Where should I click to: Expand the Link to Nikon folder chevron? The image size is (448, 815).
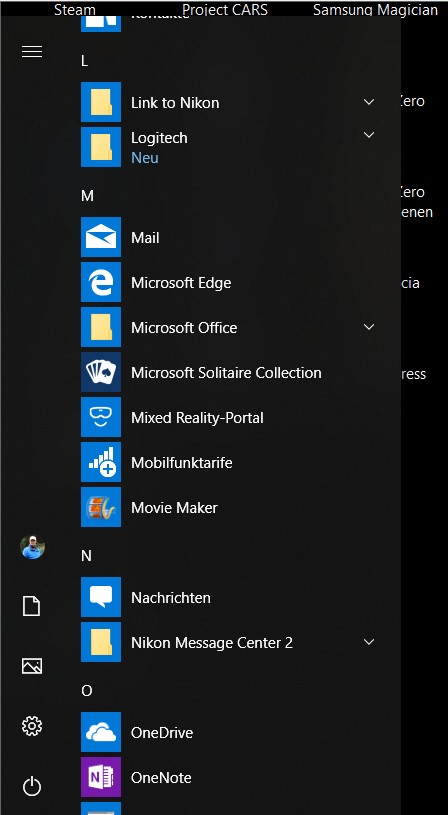point(369,102)
